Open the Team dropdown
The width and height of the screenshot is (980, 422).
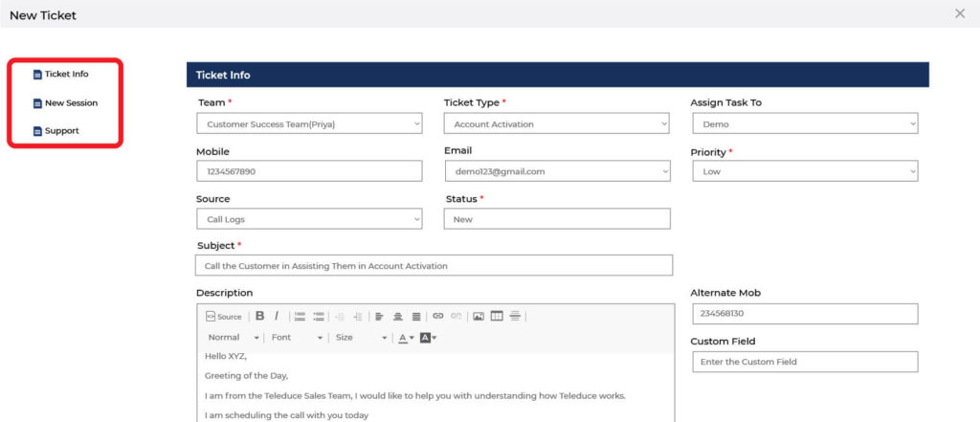tap(309, 123)
